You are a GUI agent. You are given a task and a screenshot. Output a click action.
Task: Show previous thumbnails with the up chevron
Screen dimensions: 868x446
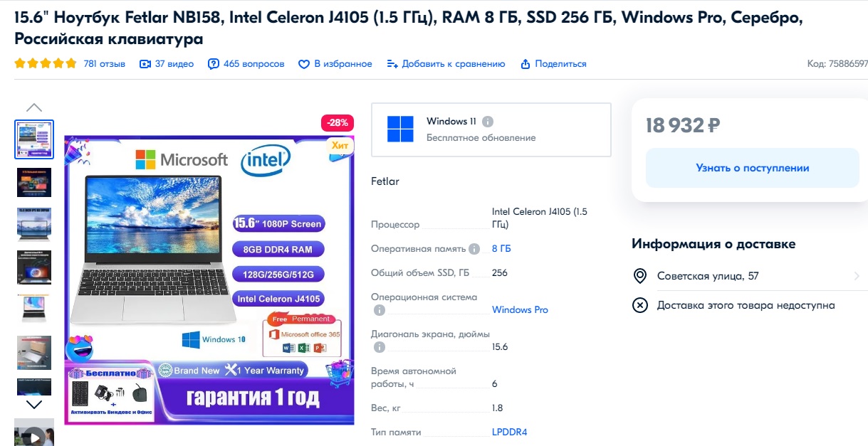pos(34,108)
